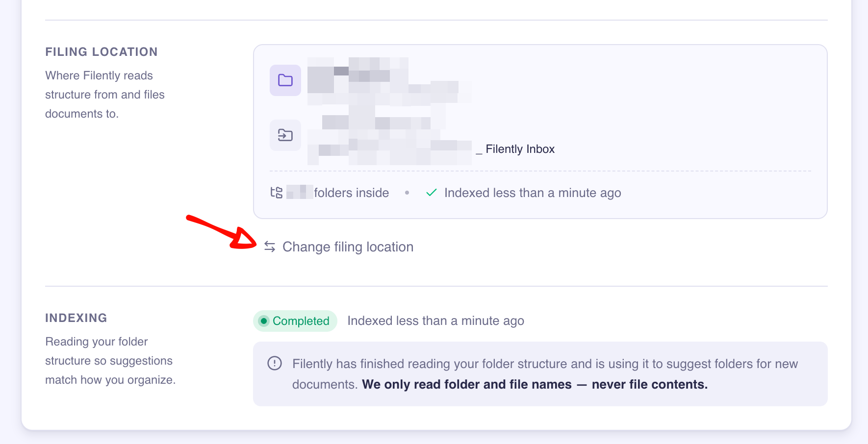Viewport: 868px width, 444px height.
Task: Click the Where Filently reads structure description
Action: point(105,95)
